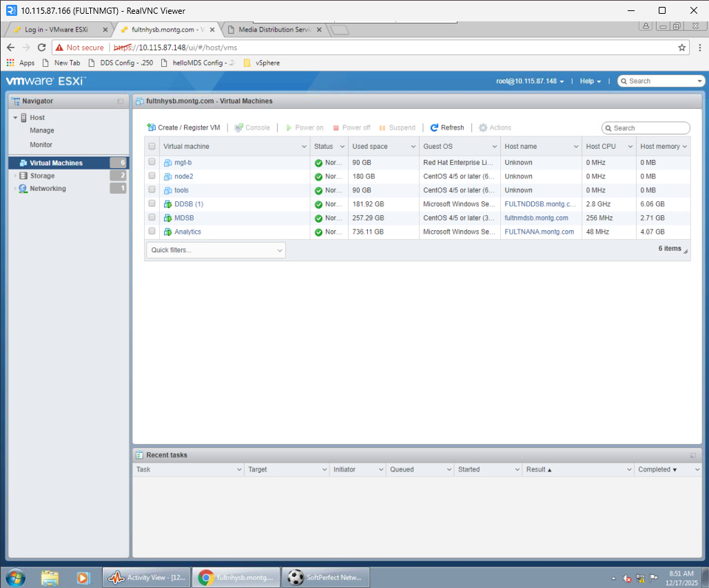Image resolution: width=709 pixels, height=588 pixels.
Task: Open the Used space column menu arrow
Action: coord(413,147)
